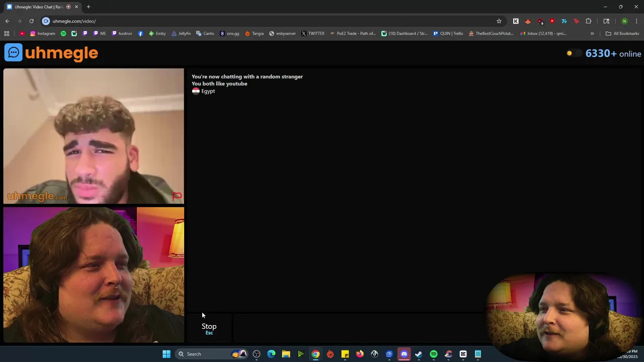Click the taskbar Search box
The width and height of the screenshot is (644, 362).
click(211, 354)
